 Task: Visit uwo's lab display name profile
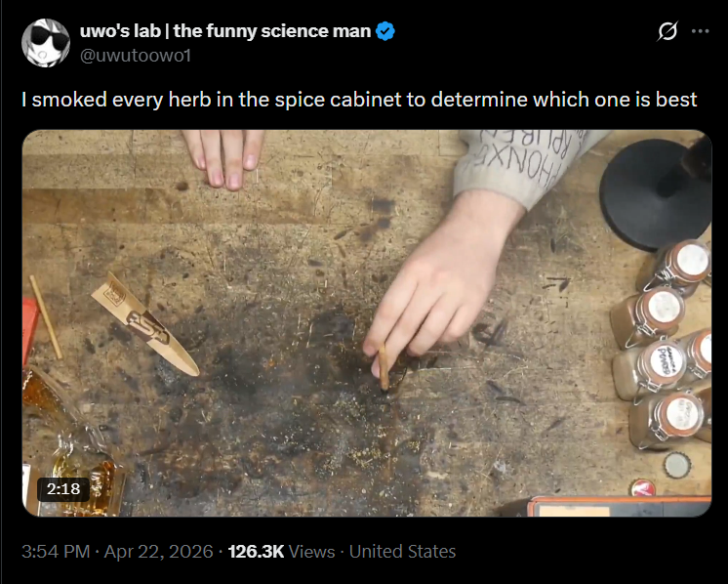pyautogui.click(x=225, y=31)
